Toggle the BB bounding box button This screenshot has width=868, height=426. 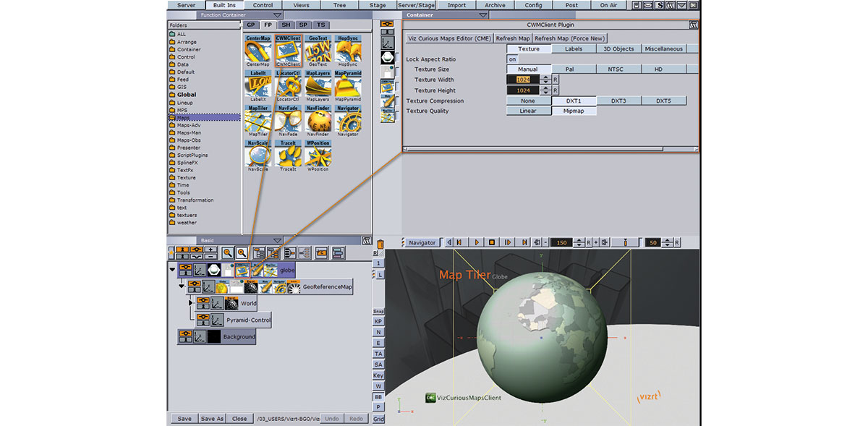378,397
